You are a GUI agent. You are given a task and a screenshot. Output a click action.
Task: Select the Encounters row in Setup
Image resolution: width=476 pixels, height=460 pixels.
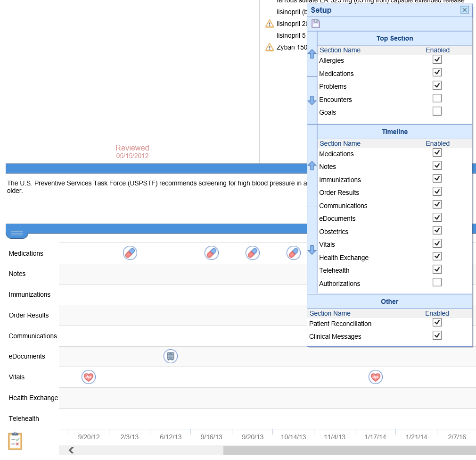tap(394, 100)
